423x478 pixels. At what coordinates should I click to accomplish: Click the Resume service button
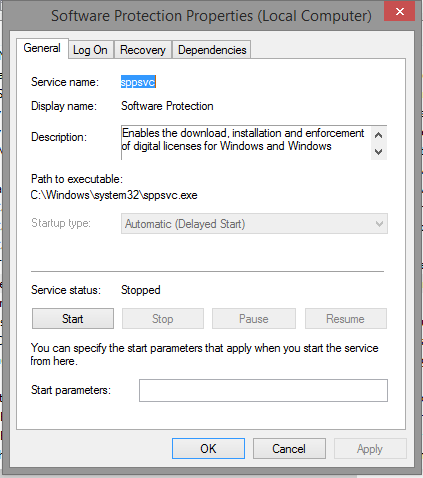click(346, 319)
